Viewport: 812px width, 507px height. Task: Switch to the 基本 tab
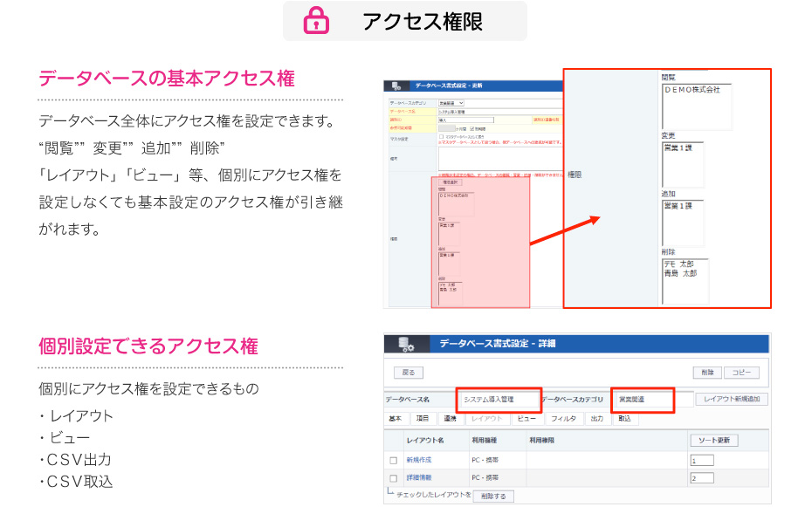pos(396,419)
